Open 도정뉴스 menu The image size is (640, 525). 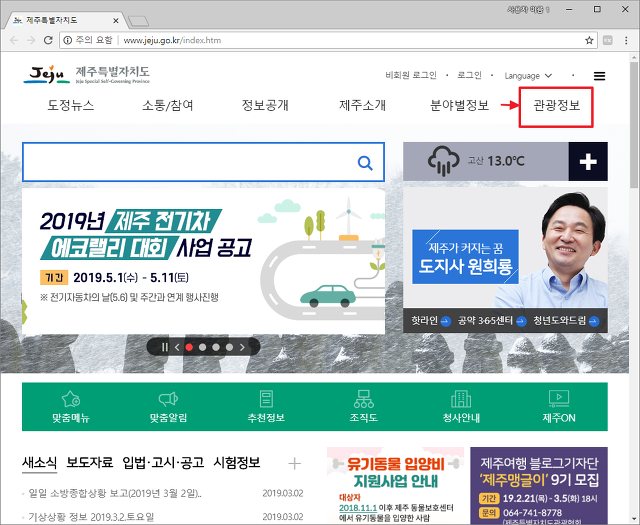tap(71, 105)
